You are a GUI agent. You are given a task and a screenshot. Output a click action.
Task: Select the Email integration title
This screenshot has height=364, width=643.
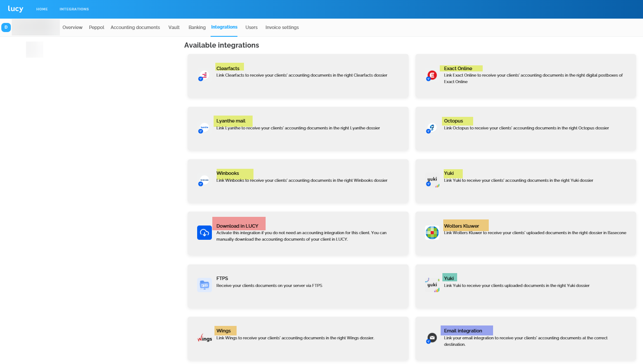click(x=463, y=331)
